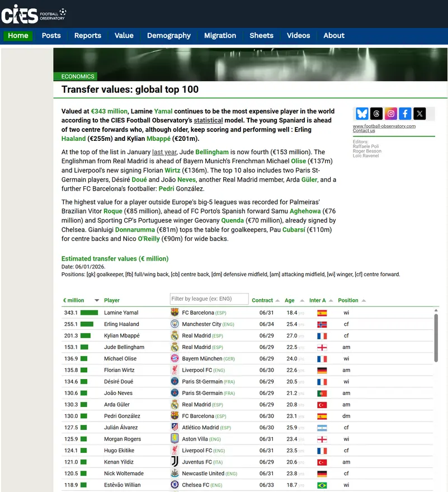Click the FC Barcelona crest beside Lamine Yamal
The width and height of the screenshot is (448, 492).
175,313
